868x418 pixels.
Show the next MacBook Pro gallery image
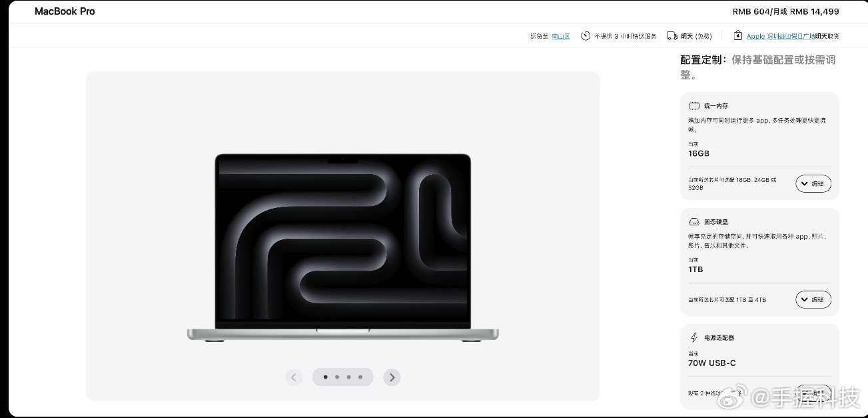pos(392,377)
